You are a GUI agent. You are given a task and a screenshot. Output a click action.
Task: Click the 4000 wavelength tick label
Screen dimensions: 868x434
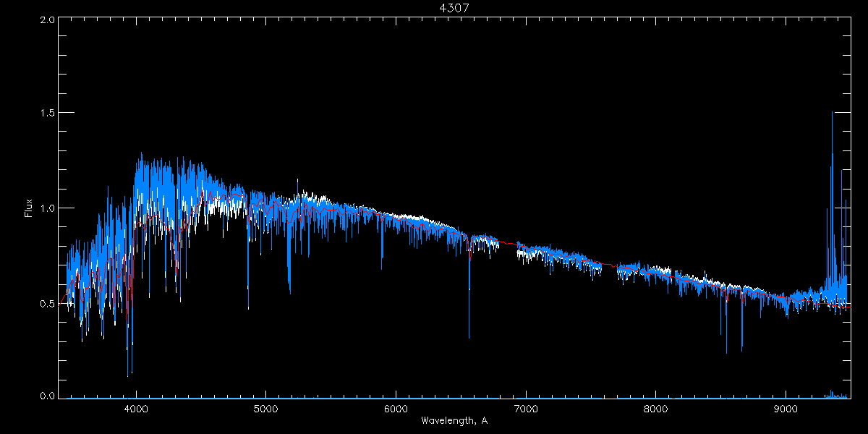[x=135, y=408]
